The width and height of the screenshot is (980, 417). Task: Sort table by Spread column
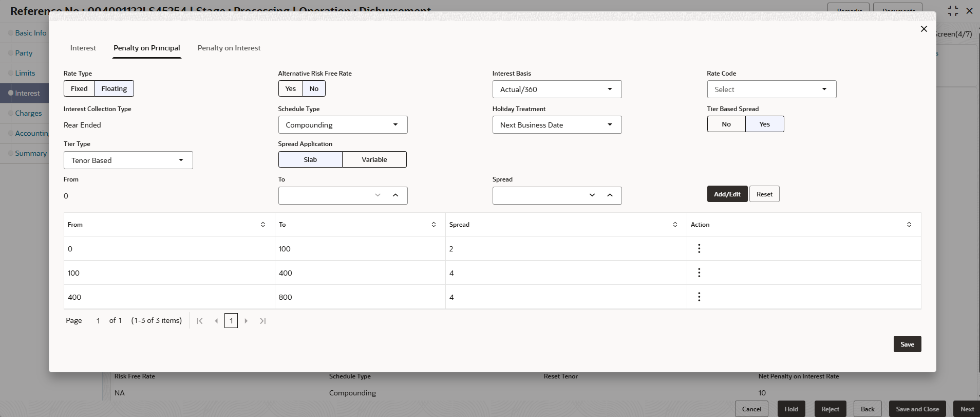[x=675, y=225]
